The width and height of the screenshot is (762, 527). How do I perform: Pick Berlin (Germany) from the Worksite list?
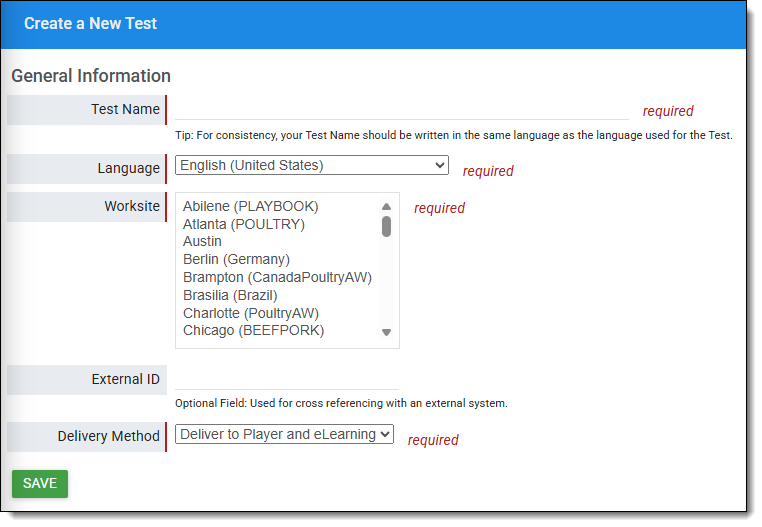tap(236, 260)
